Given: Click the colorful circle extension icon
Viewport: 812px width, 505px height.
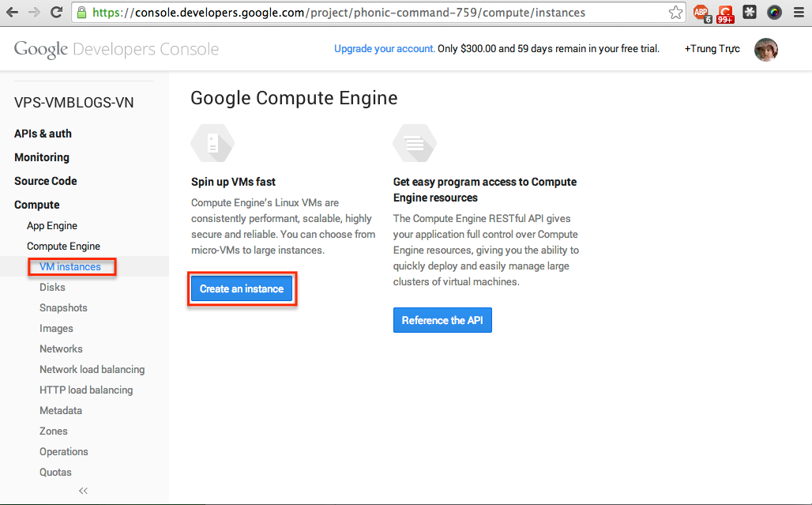Looking at the screenshot, I should (x=775, y=13).
